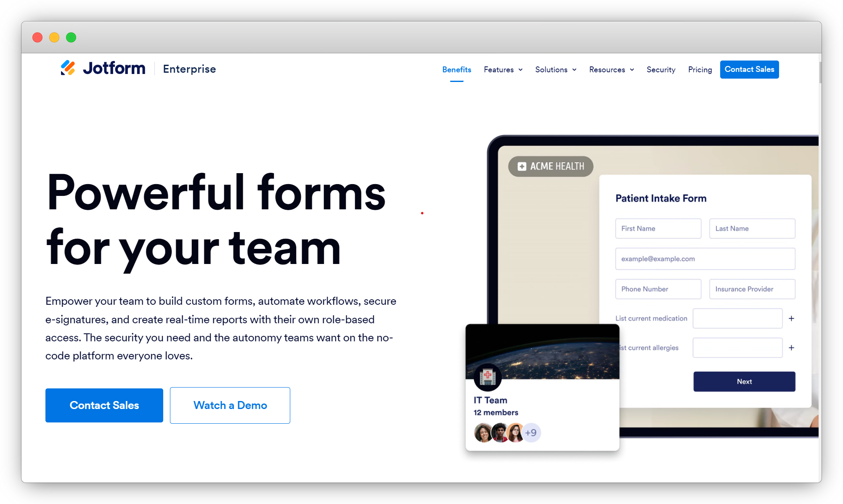Click the Pricing menu item

(700, 69)
